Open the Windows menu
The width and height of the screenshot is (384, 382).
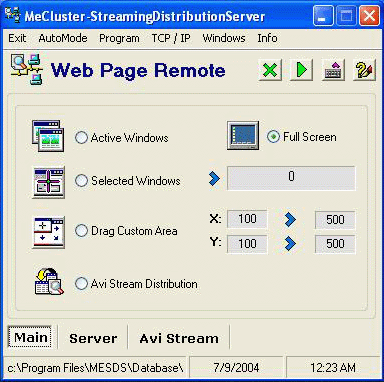tap(224, 38)
